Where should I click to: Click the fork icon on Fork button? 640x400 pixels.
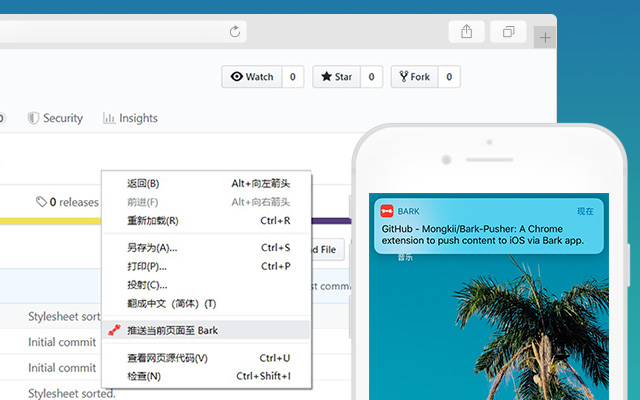[x=404, y=76]
